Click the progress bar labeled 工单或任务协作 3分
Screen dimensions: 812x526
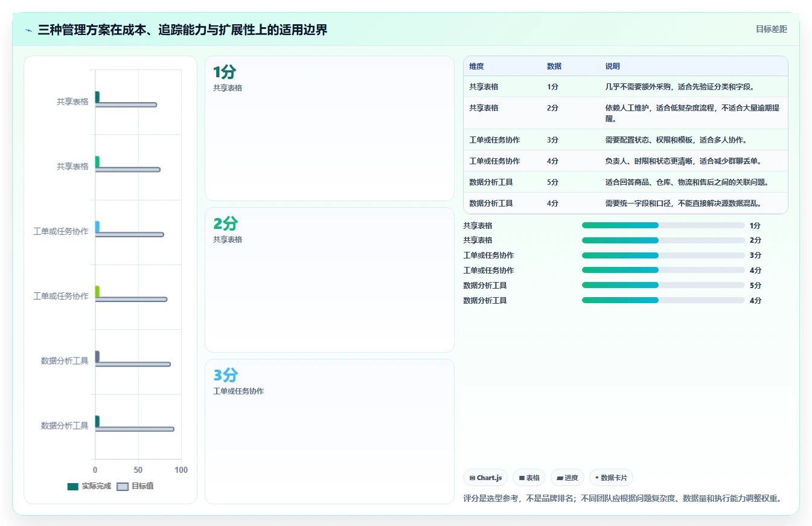coord(663,255)
